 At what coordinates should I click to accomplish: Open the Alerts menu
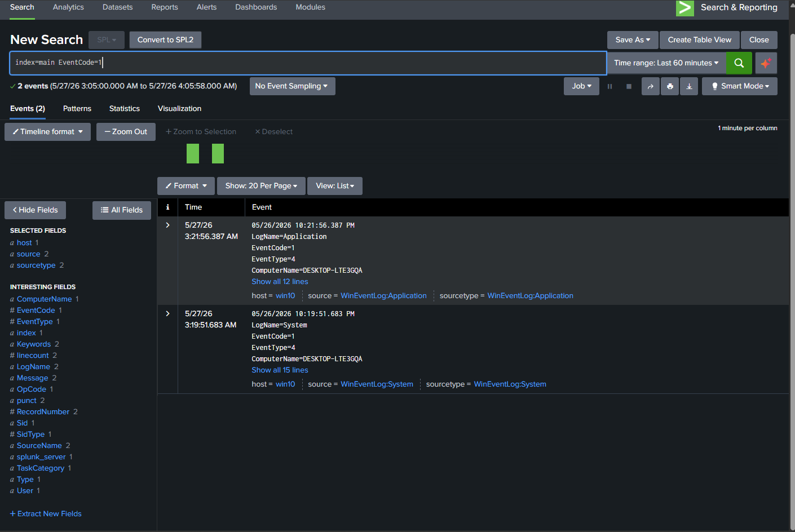tap(206, 7)
